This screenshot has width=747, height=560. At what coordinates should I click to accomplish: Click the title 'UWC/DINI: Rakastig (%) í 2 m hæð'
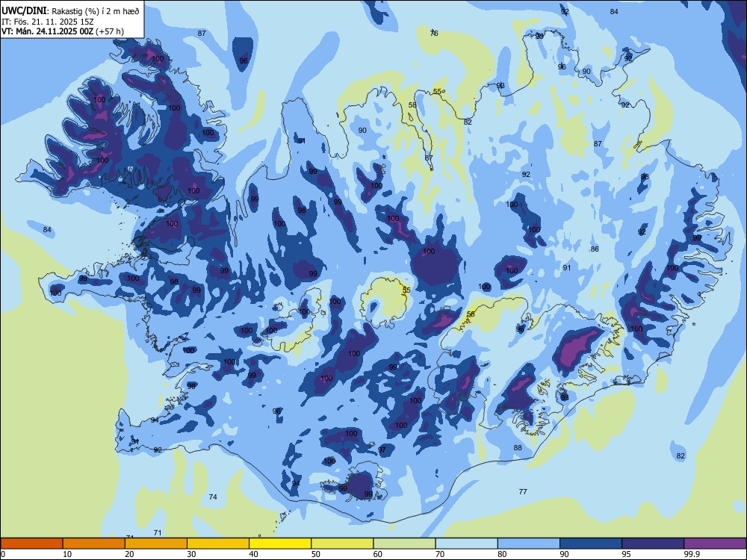tap(70, 11)
